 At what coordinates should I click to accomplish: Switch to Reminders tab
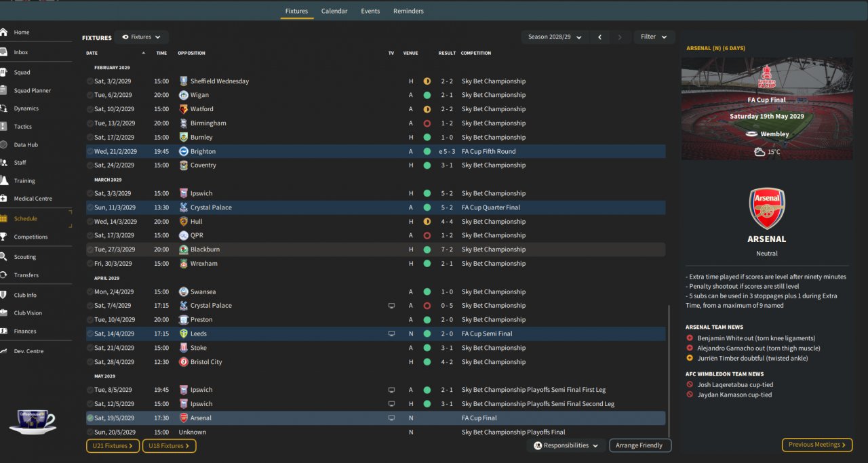pos(408,11)
